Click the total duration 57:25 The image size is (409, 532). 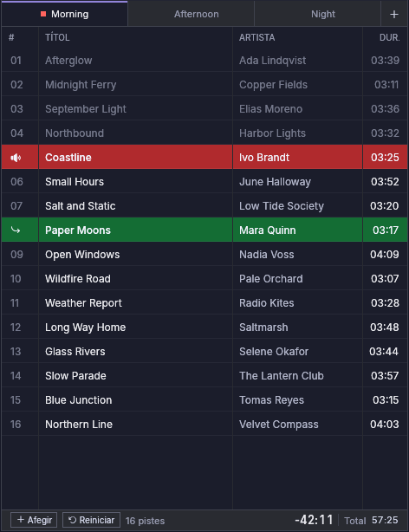click(x=385, y=520)
